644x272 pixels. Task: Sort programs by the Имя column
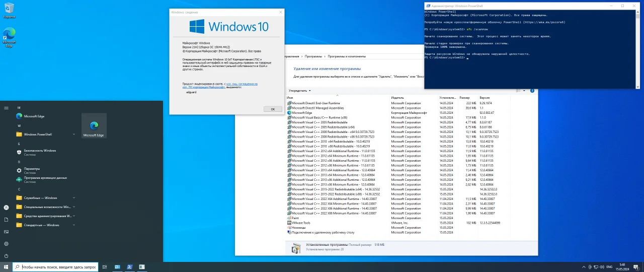(x=338, y=97)
